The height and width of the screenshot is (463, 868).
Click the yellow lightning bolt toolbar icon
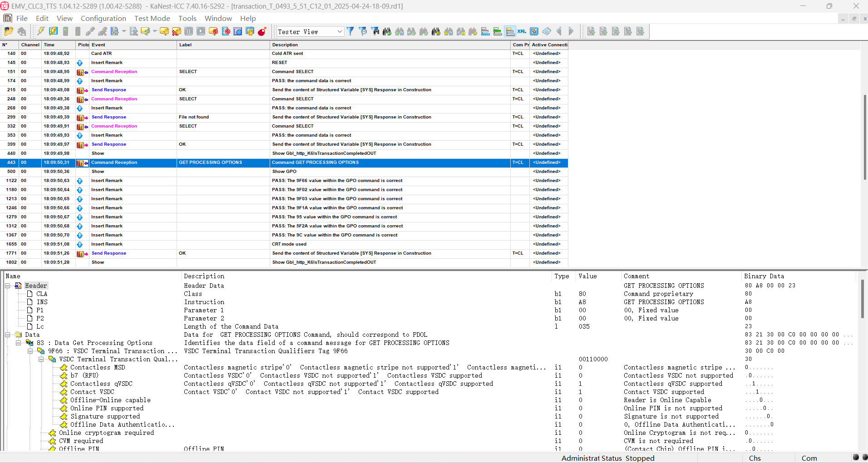tap(41, 31)
